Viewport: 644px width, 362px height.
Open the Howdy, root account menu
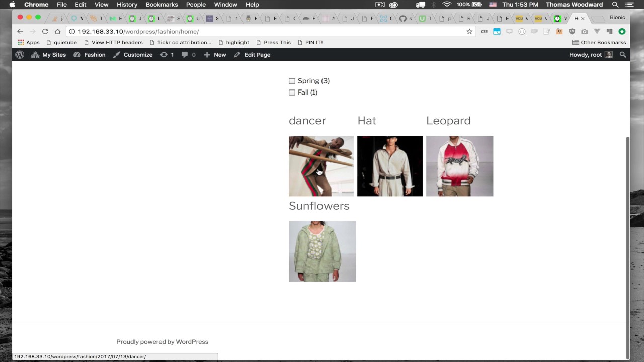tap(591, 55)
